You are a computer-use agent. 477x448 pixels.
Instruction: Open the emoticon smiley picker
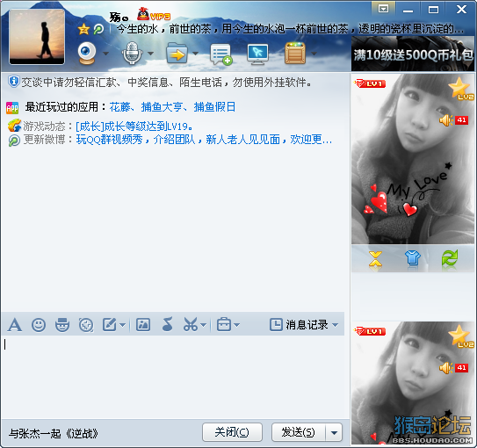[39, 325]
